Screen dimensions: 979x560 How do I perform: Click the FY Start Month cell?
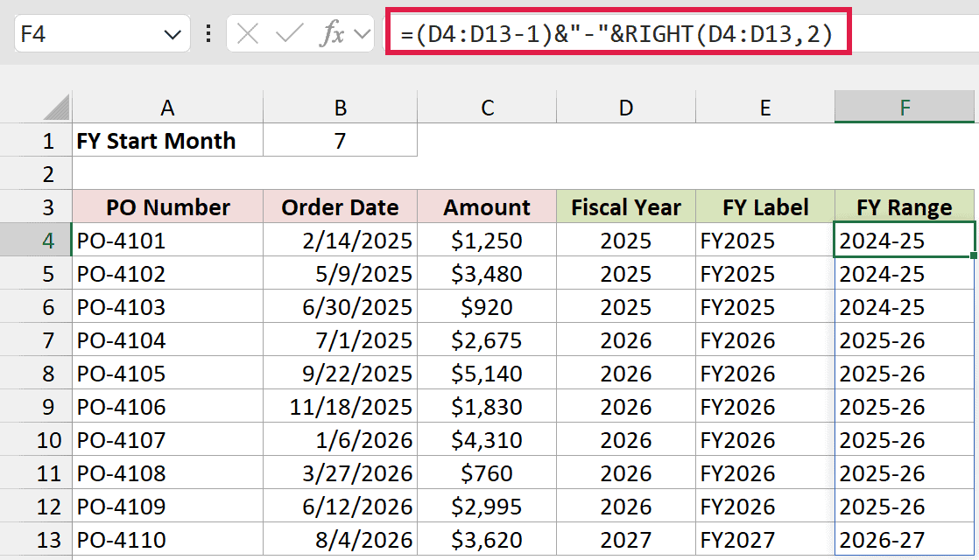pos(167,140)
